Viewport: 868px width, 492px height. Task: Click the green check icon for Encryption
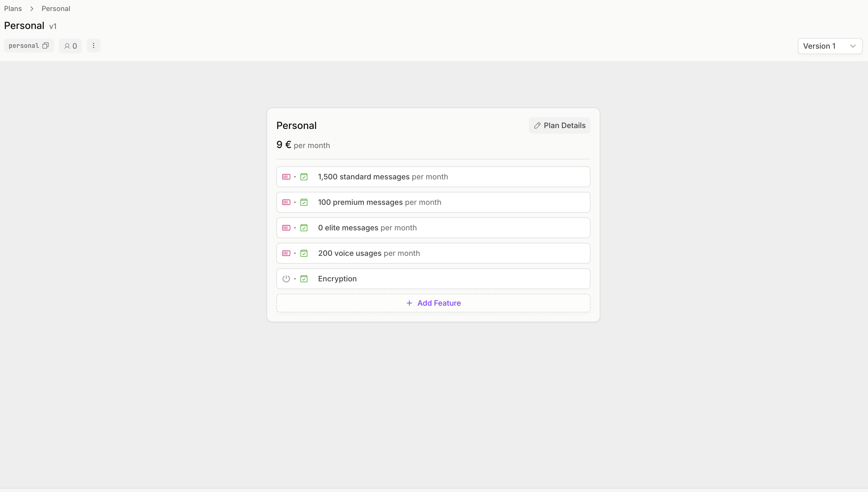point(304,279)
